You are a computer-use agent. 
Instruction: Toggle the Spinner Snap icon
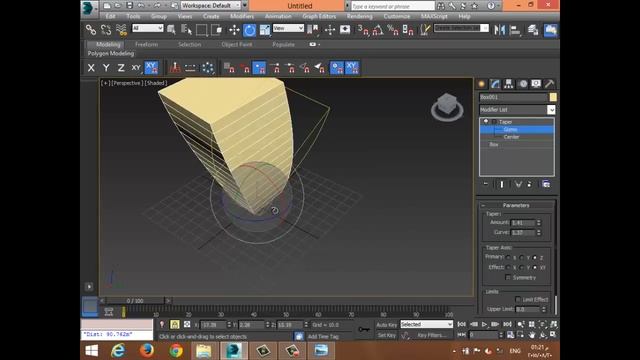(x=408, y=30)
